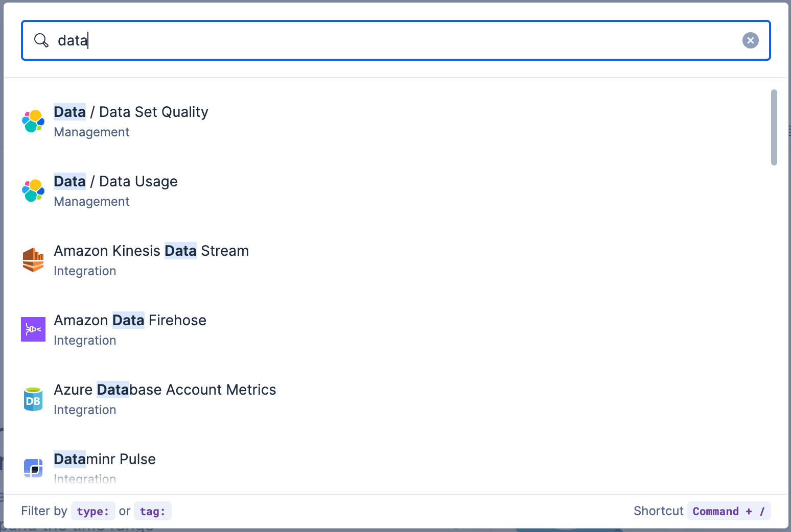Click the magnifying glass search icon
This screenshot has height=532, width=791.
[x=41, y=40]
